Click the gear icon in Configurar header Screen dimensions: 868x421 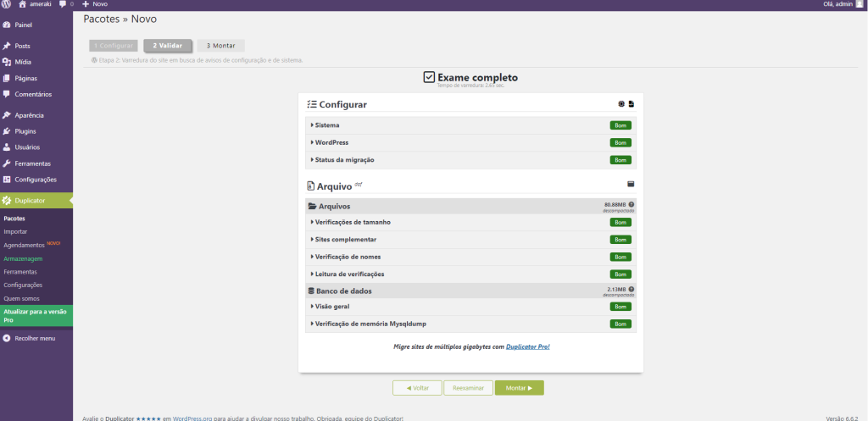click(621, 104)
